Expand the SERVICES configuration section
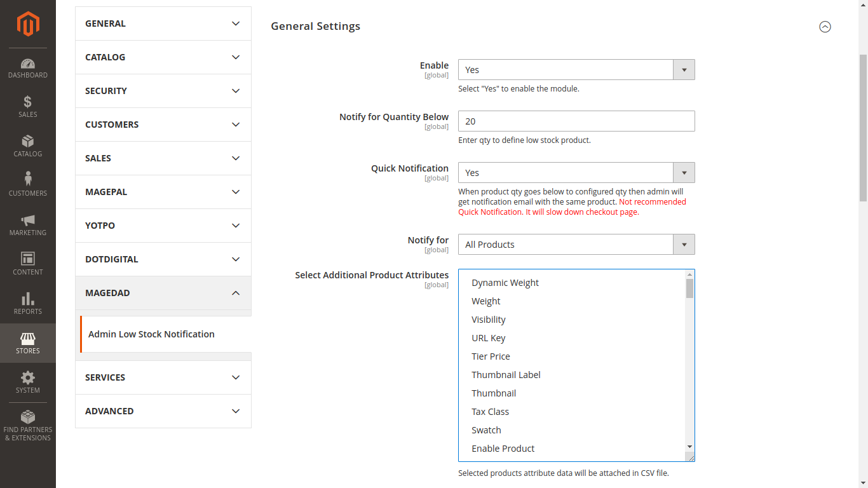Image resolution: width=868 pixels, height=488 pixels. (x=163, y=377)
